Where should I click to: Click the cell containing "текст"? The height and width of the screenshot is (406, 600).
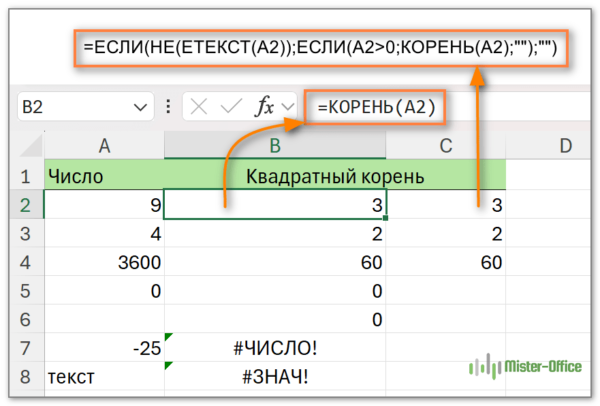coord(104,378)
